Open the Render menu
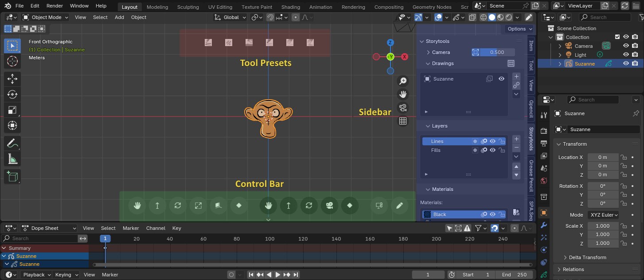644x280 pixels. tap(55, 6)
